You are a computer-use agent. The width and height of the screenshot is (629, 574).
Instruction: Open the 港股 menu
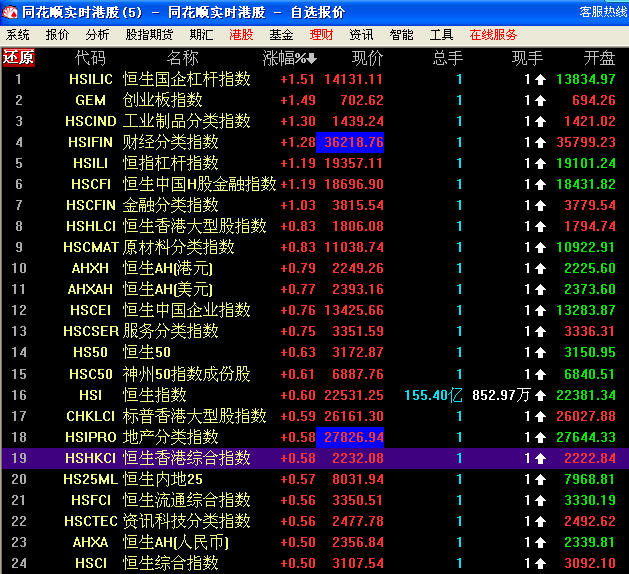coord(241,34)
